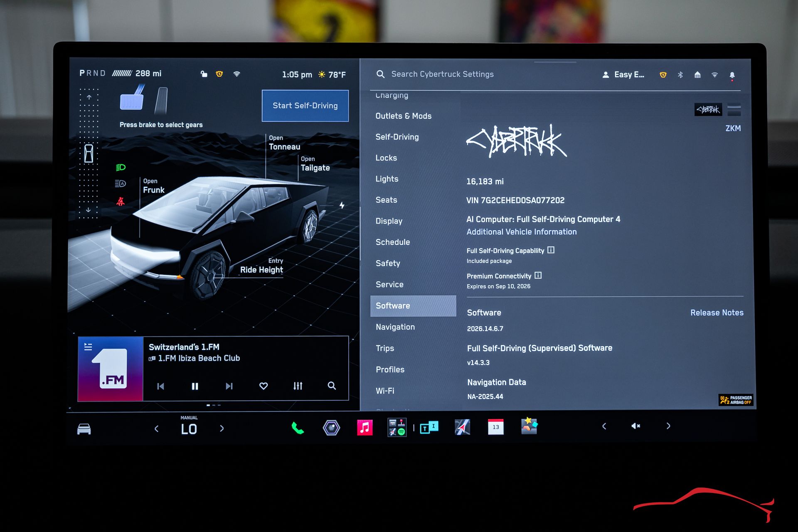Launch the navigation arrow app
The image size is (798, 532).
(462, 427)
